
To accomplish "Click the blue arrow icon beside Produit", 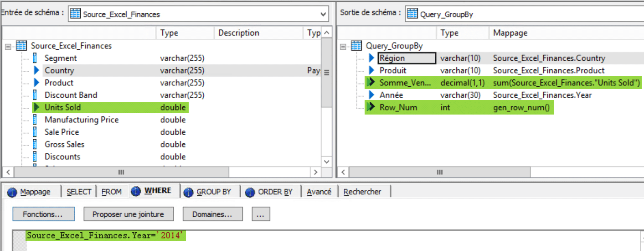I will (x=371, y=71).
